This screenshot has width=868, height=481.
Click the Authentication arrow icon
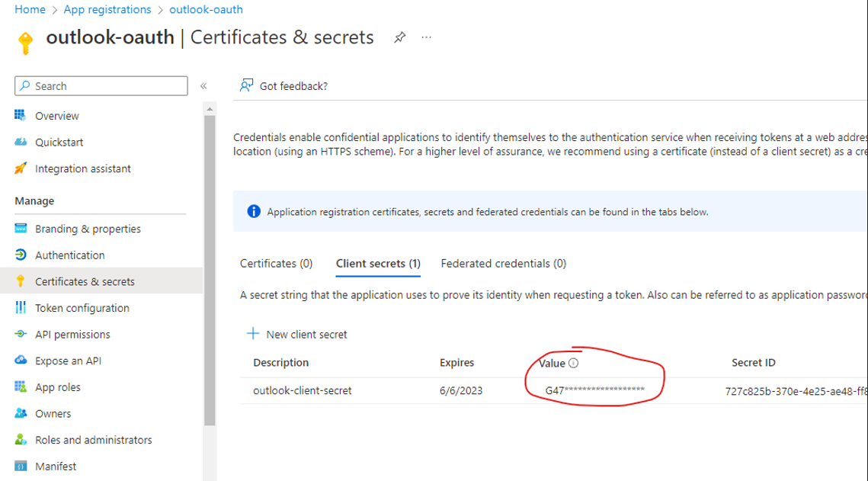(x=21, y=255)
